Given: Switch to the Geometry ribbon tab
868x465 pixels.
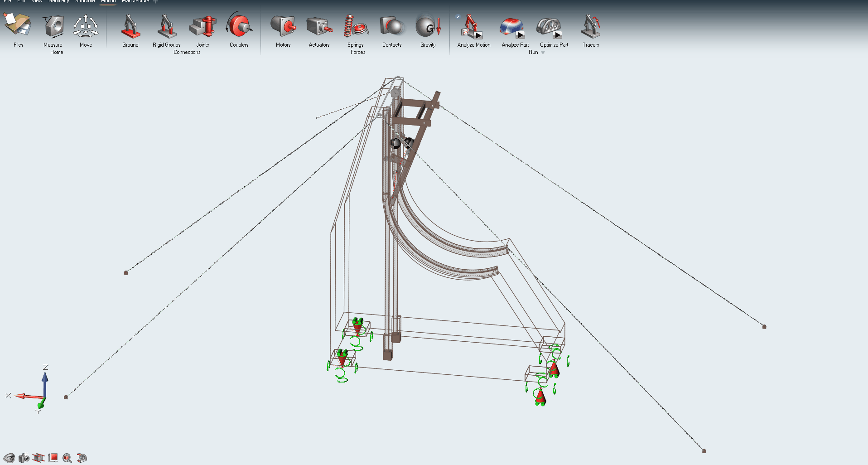Looking at the screenshot, I should (x=59, y=1).
